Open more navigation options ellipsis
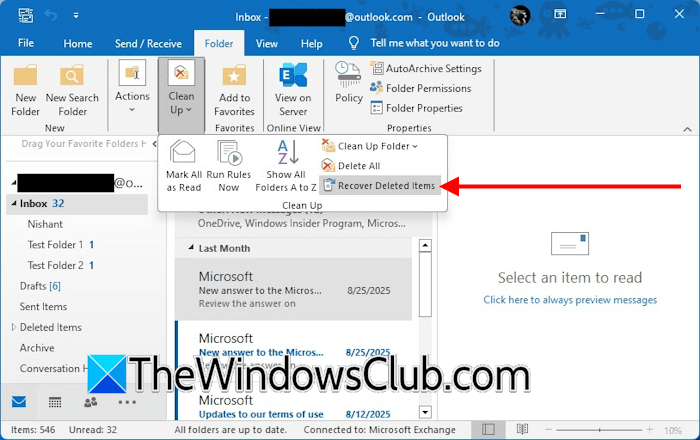 (x=127, y=402)
